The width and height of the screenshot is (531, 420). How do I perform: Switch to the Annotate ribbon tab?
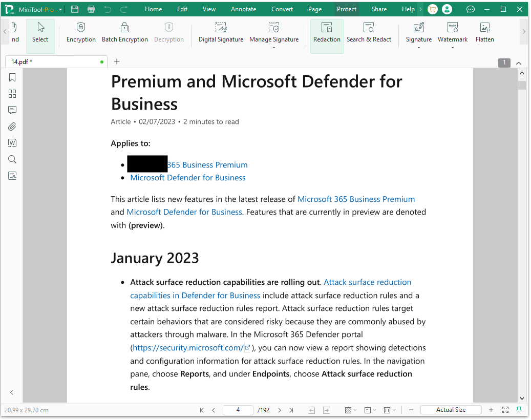tap(243, 9)
